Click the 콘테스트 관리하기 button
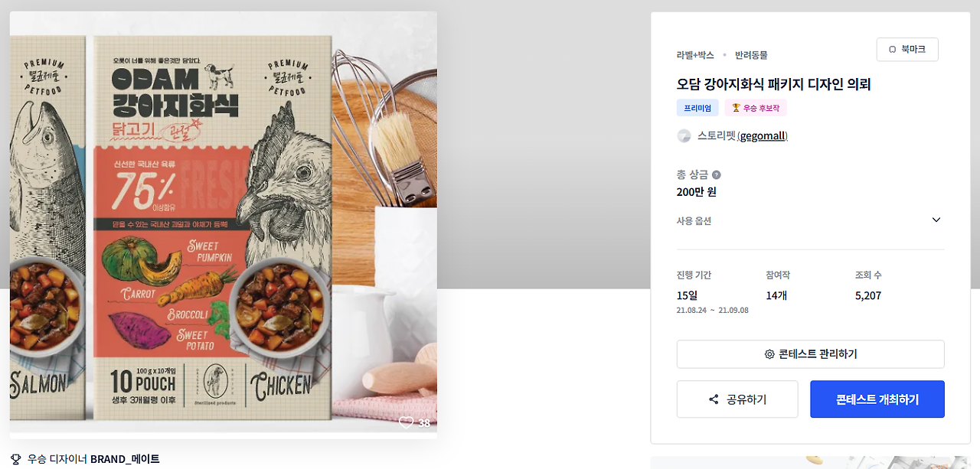The image size is (980, 469). 810,354
